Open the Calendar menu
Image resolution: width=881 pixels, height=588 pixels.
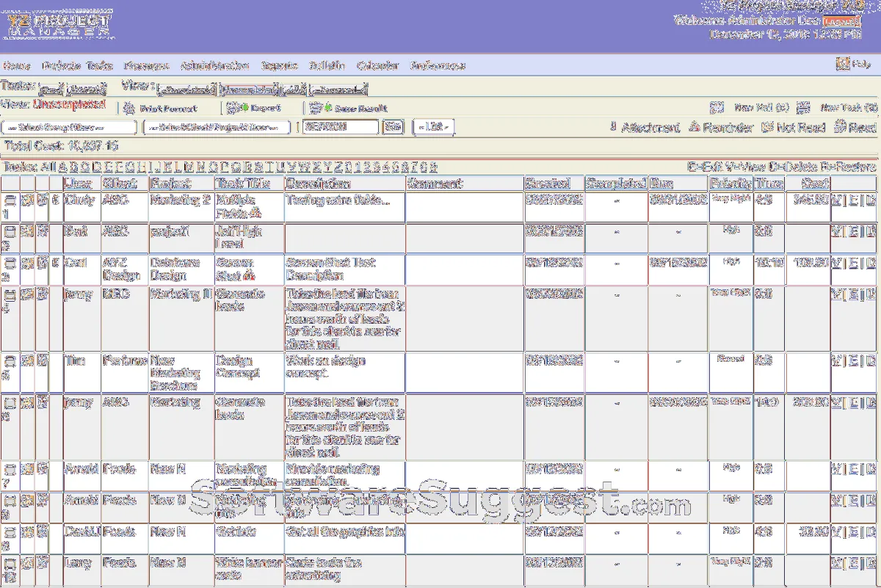377,65
